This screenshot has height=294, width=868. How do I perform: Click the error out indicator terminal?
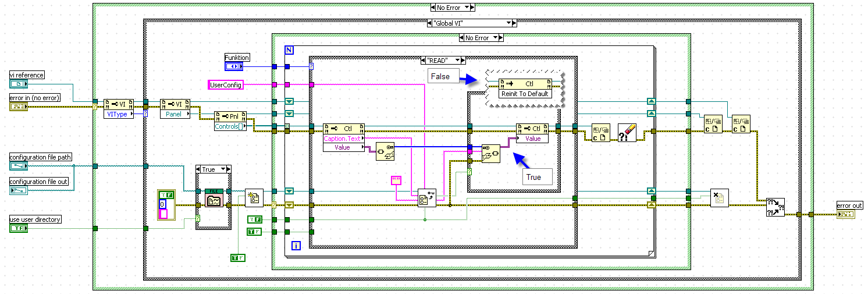845,215
